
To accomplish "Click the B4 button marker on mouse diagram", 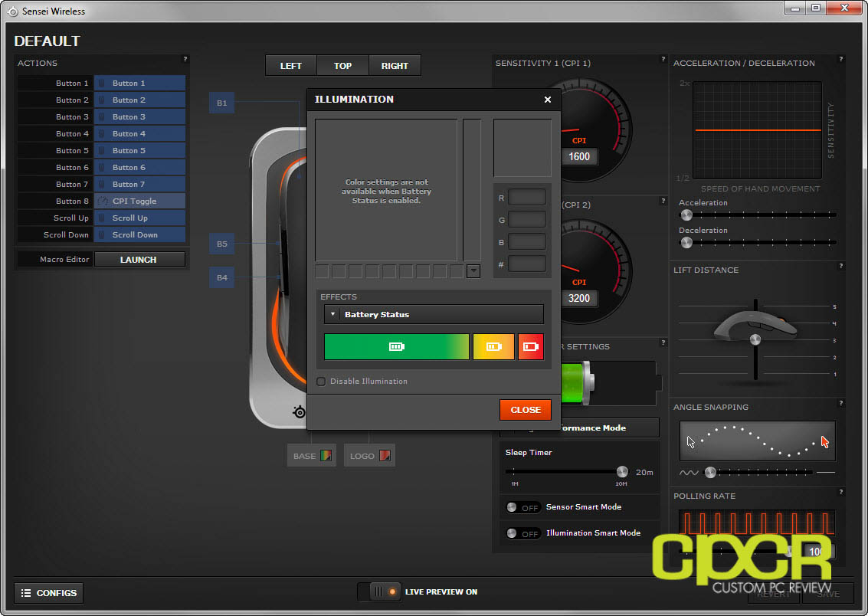I will click(221, 277).
